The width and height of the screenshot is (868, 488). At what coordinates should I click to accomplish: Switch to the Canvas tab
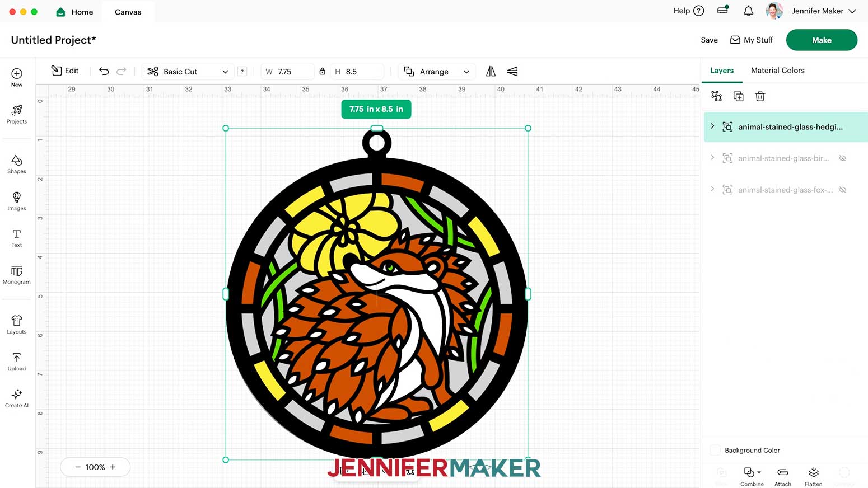(128, 12)
